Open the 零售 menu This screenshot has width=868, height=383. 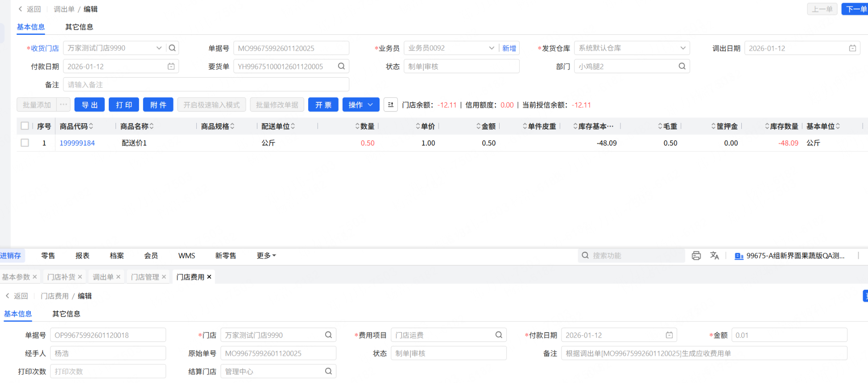pyautogui.click(x=48, y=256)
